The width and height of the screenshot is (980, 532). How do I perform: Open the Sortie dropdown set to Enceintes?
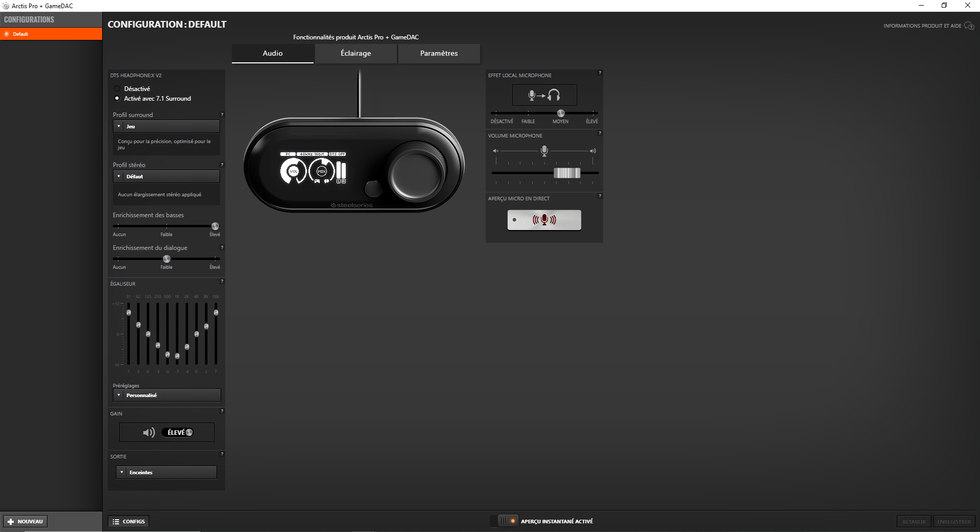pyautogui.click(x=166, y=472)
